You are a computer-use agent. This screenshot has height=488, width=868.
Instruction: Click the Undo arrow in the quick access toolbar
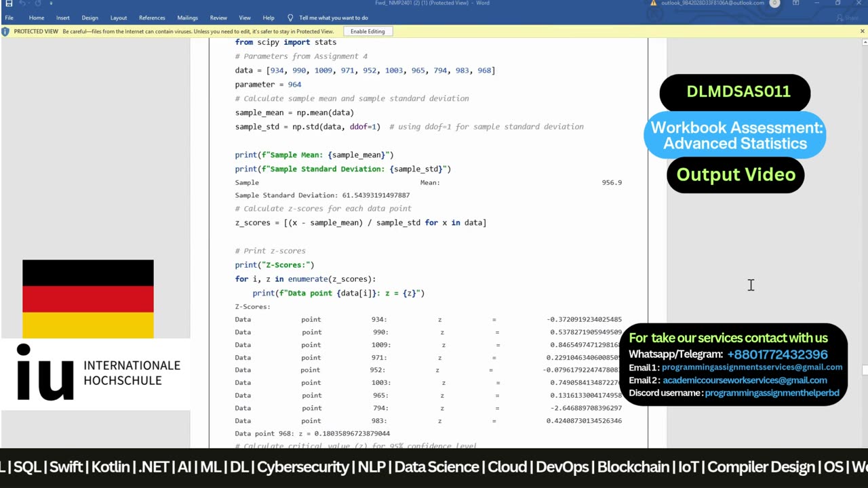coord(23,3)
